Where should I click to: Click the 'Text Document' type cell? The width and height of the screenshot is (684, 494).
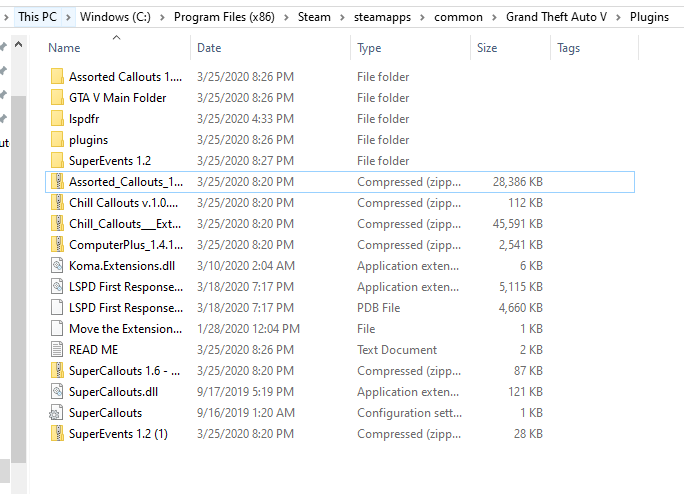[397, 350]
